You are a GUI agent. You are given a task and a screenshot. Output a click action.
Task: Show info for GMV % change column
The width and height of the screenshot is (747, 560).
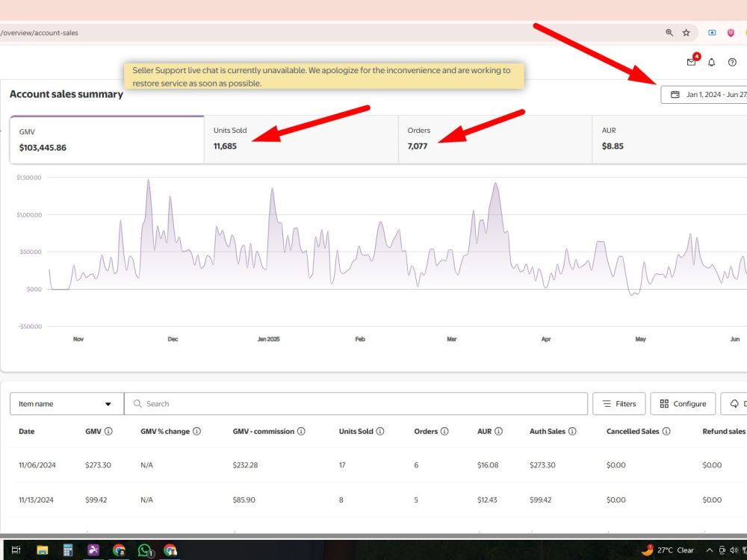point(196,431)
